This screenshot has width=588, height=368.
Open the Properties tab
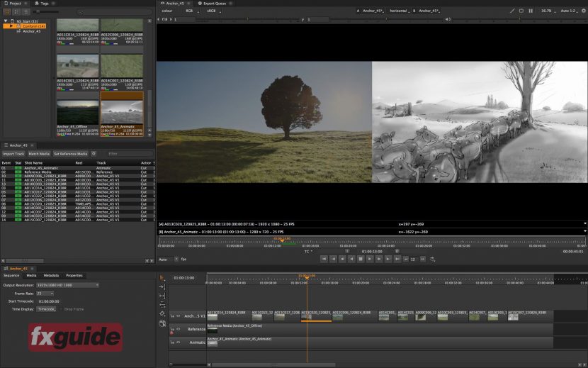tap(74, 275)
